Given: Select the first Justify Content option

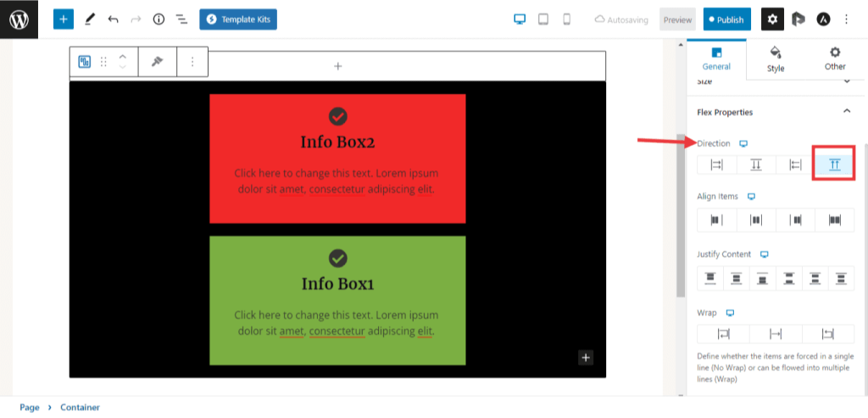Looking at the screenshot, I should pos(710,278).
